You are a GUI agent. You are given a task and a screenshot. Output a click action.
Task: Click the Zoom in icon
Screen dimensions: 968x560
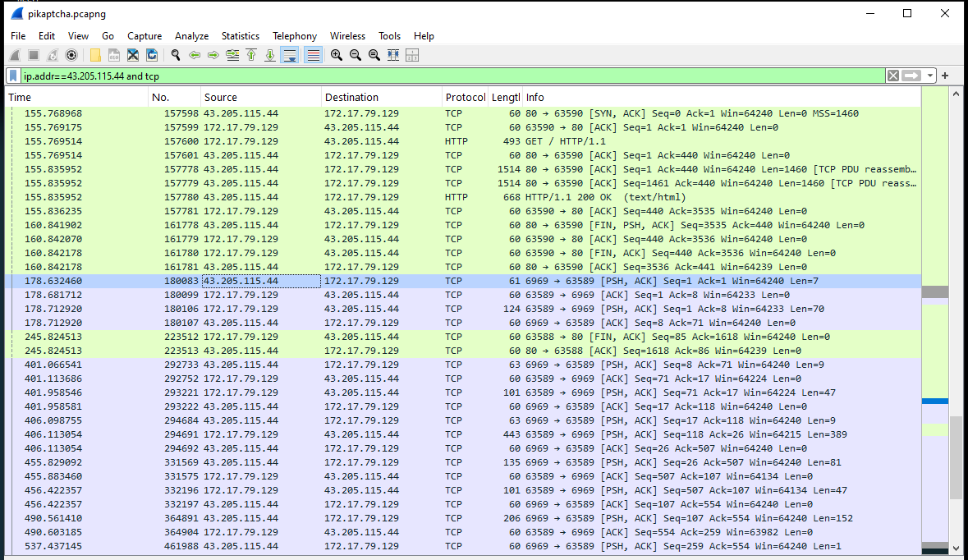point(337,56)
